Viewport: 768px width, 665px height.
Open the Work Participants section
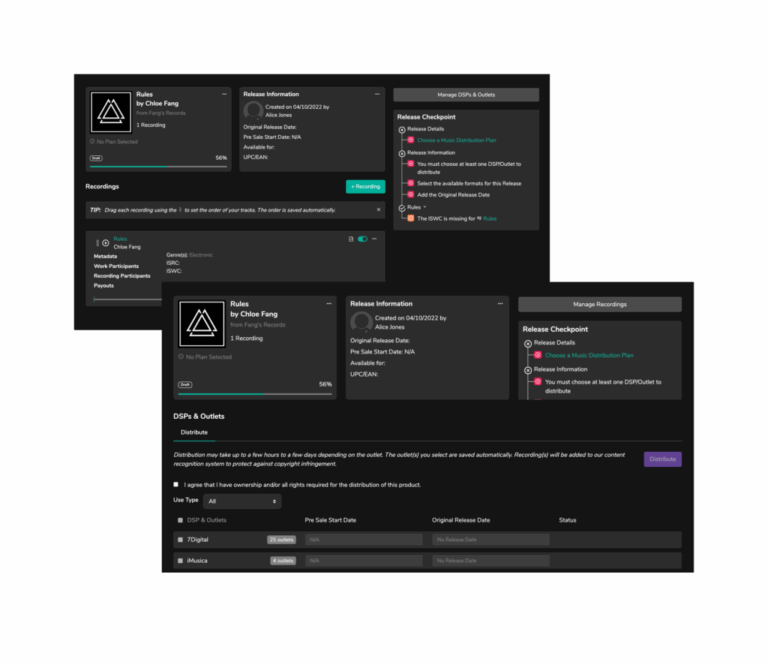coord(116,266)
